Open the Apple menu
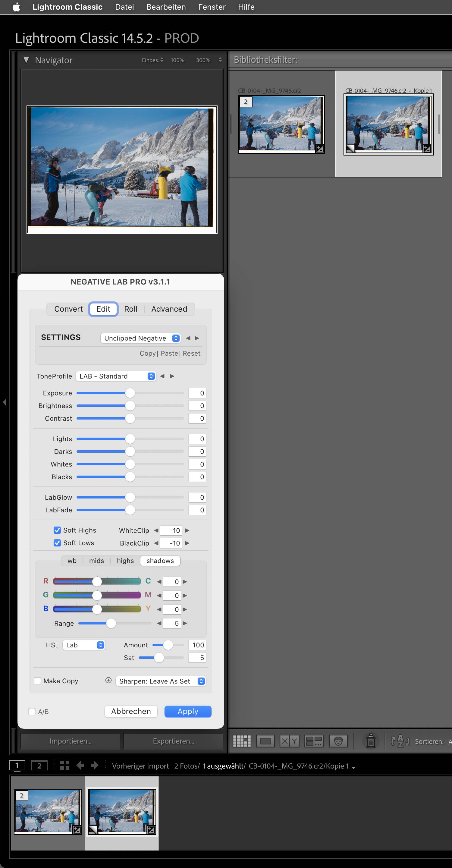The width and height of the screenshot is (452, 868). click(x=16, y=7)
